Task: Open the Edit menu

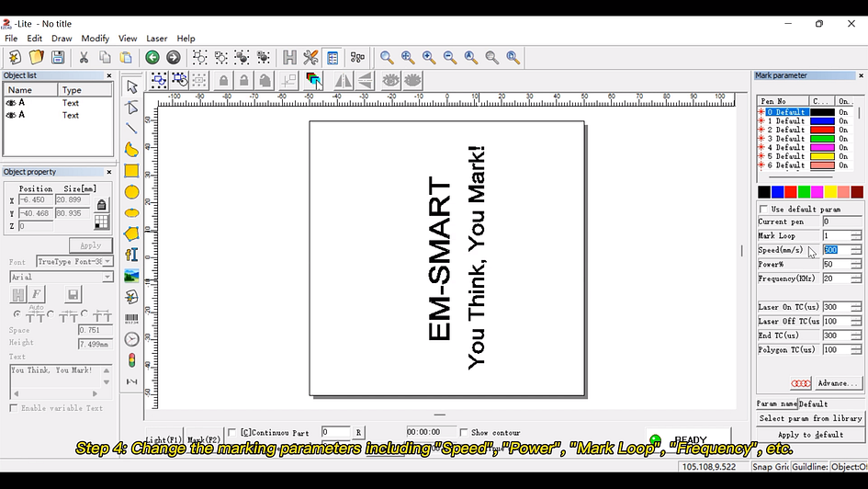Action: (34, 39)
